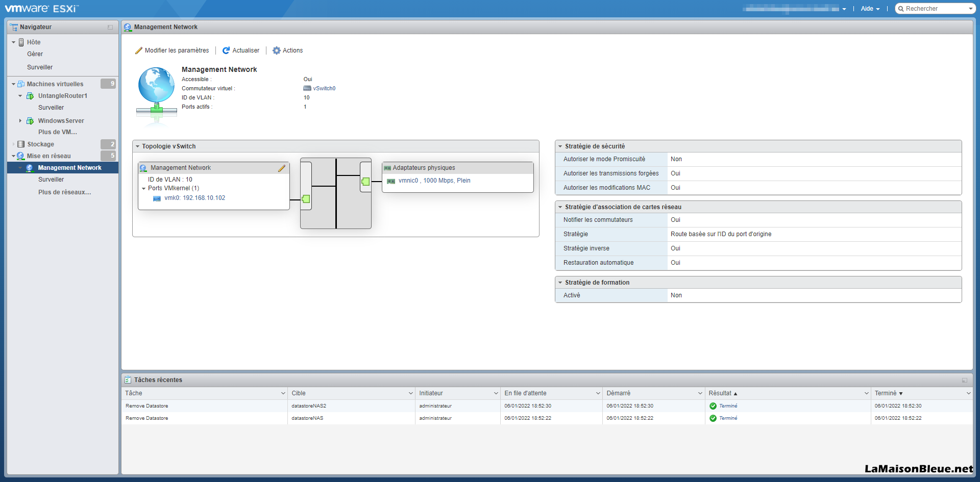Image resolution: width=980 pixels, height=482 pixels.
Task: Select the Management Network navigator item
Action: (63, 168)
